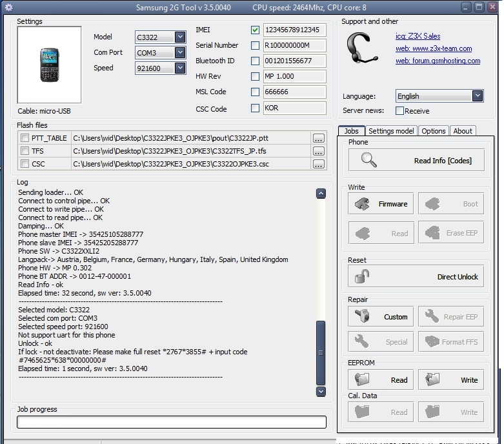Image resolution: width=504 pixels, height=444 pixels.
Task: Browse for the PTT_TABLE file
Action: click(319, 138)
